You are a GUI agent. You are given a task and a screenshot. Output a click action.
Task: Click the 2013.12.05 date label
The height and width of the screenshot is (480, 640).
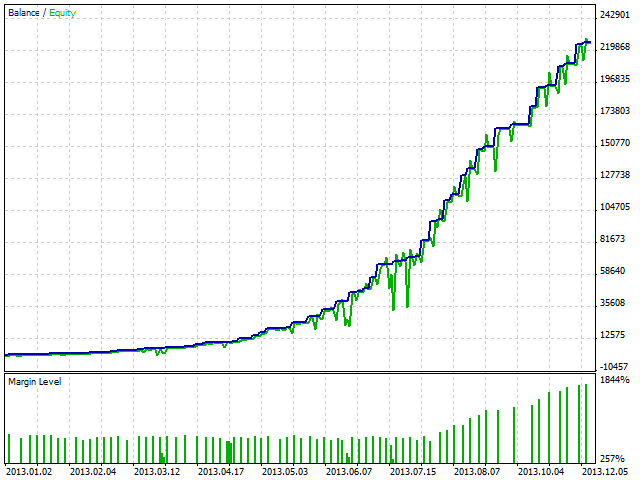click(x=605, y=472)
